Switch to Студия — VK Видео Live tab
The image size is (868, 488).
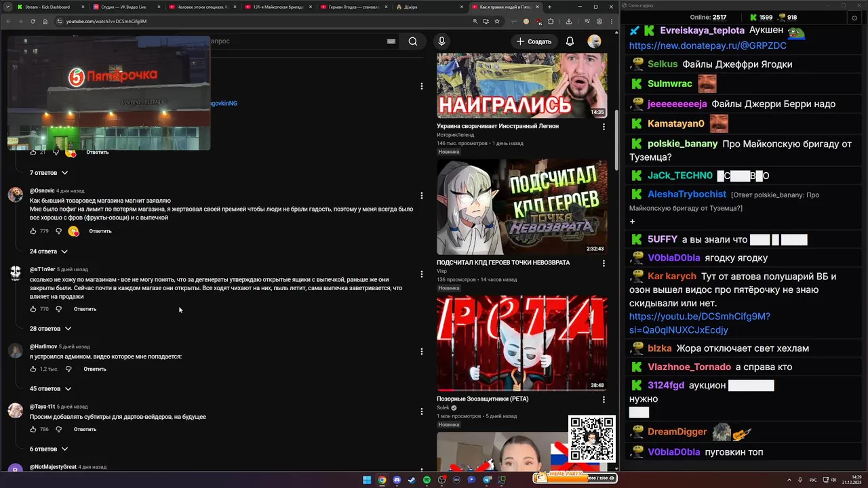click(125, 7)
